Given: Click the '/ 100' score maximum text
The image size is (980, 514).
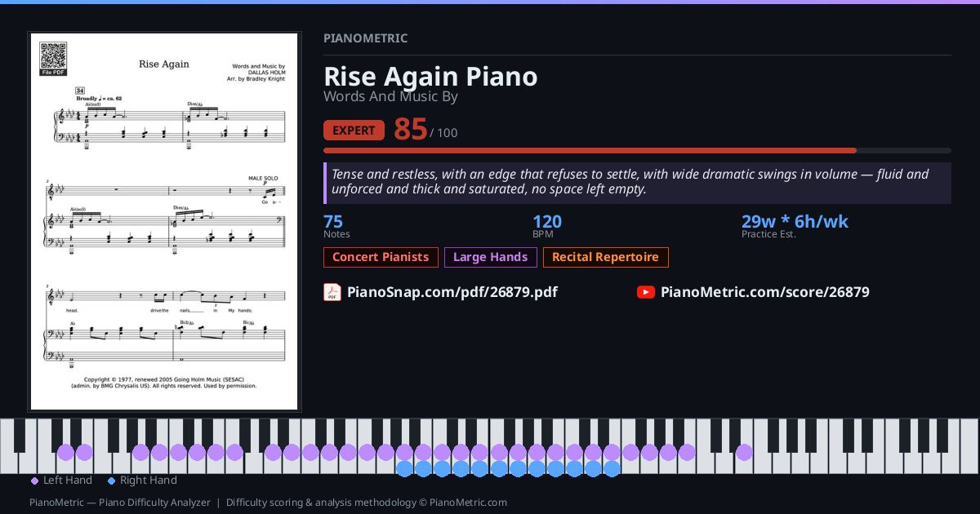Looking at the screenshot, I should point(444,133).
